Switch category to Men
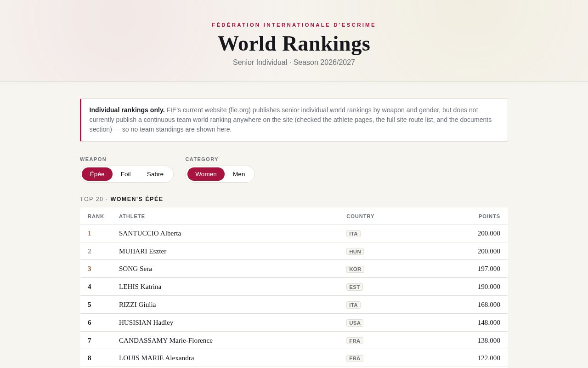 (239, 174)
